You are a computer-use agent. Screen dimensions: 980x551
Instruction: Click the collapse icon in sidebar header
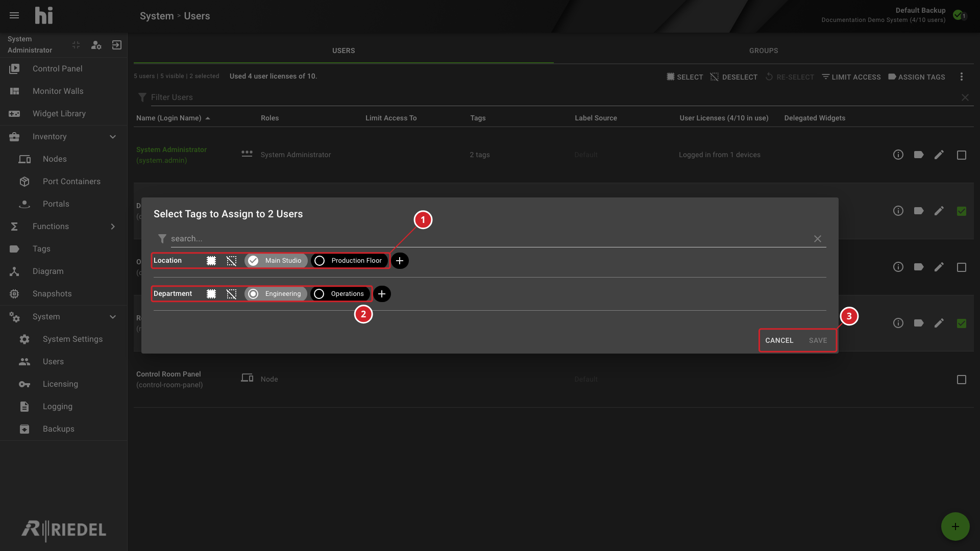76,45
